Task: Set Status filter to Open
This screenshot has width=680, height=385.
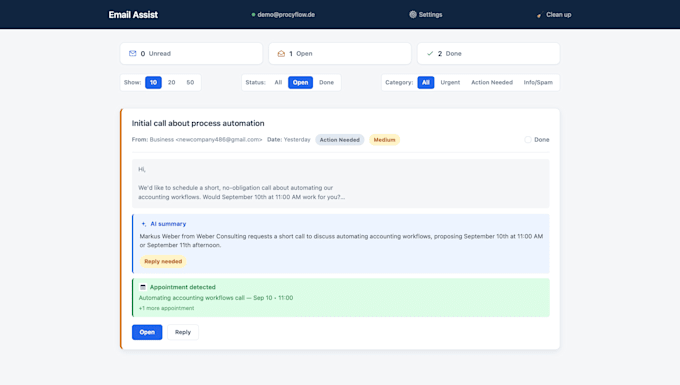Action: click(x=301, y=82)
